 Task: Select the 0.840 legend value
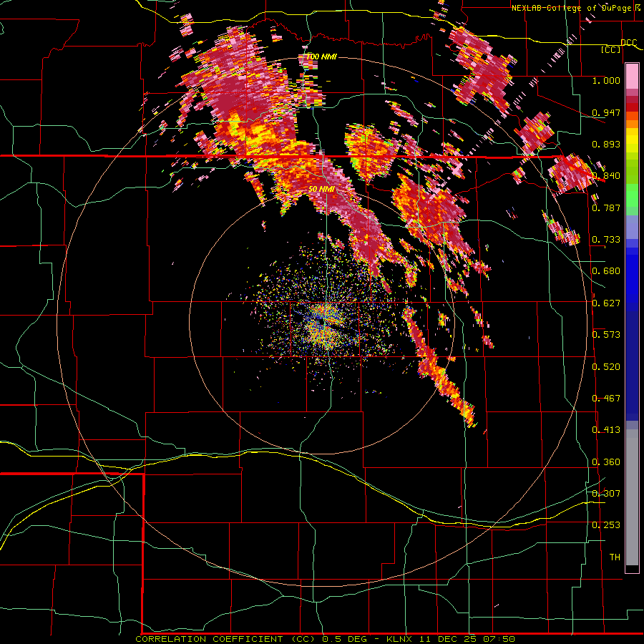point(606,176)
